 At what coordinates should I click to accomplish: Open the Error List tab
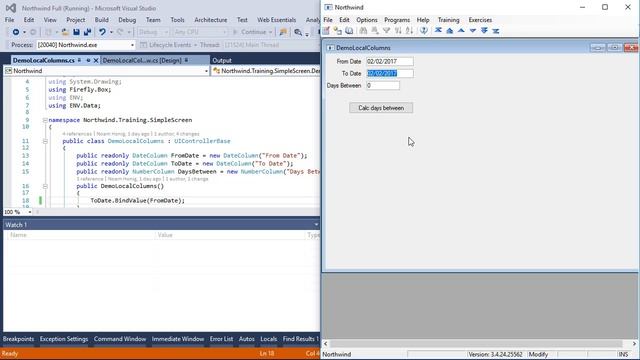221,339
